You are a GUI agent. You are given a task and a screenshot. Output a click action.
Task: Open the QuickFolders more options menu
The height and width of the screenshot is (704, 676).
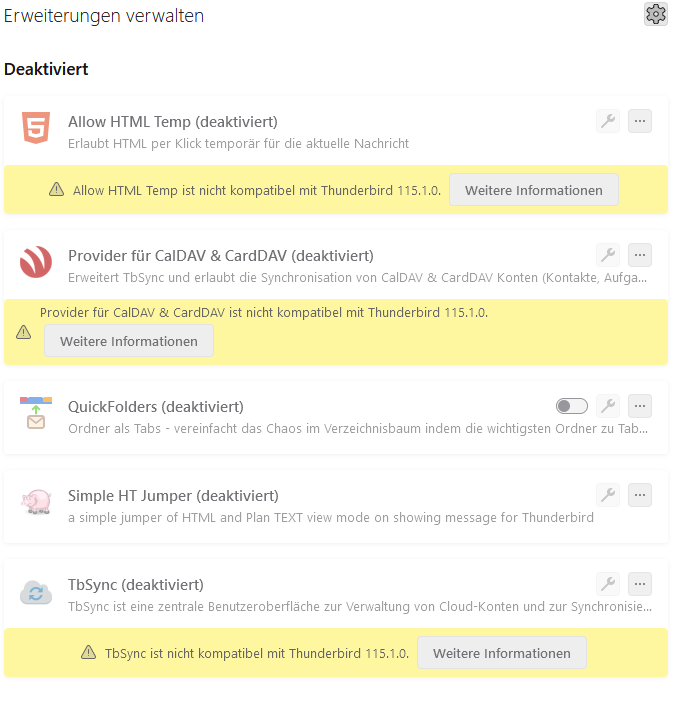(640, 406)
